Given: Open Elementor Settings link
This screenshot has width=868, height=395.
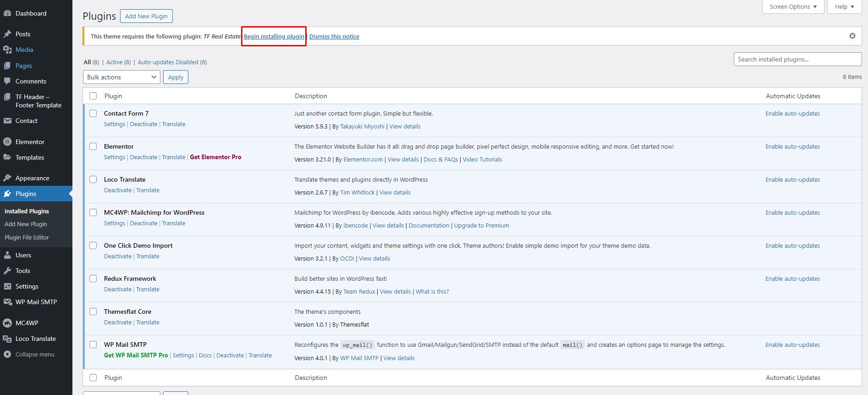Looking at the screenshot, I should [x=115, y=157].
